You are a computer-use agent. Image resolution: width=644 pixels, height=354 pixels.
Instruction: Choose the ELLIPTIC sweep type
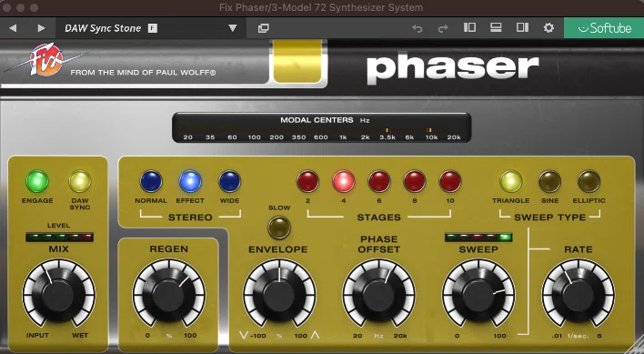coord(589,181)
